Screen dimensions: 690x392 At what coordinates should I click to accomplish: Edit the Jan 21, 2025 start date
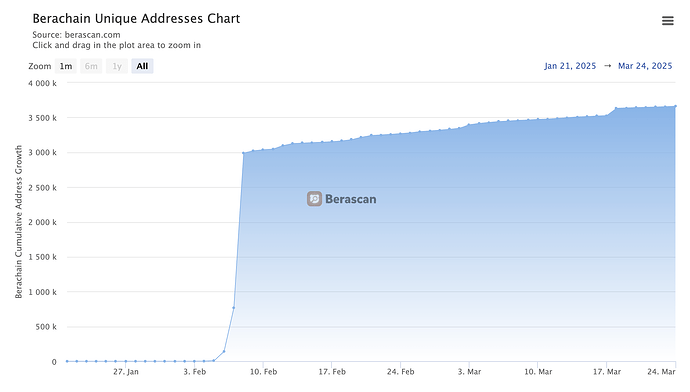point(570,66)
